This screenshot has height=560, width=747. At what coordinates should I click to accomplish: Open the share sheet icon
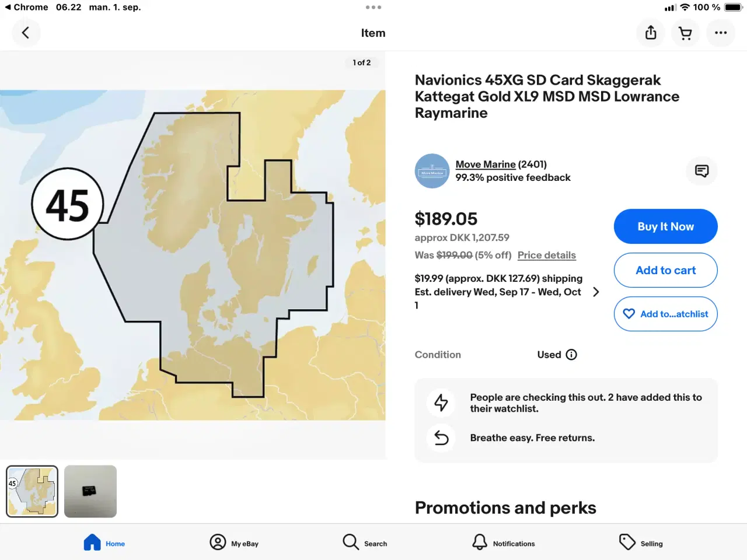[651, 33]
